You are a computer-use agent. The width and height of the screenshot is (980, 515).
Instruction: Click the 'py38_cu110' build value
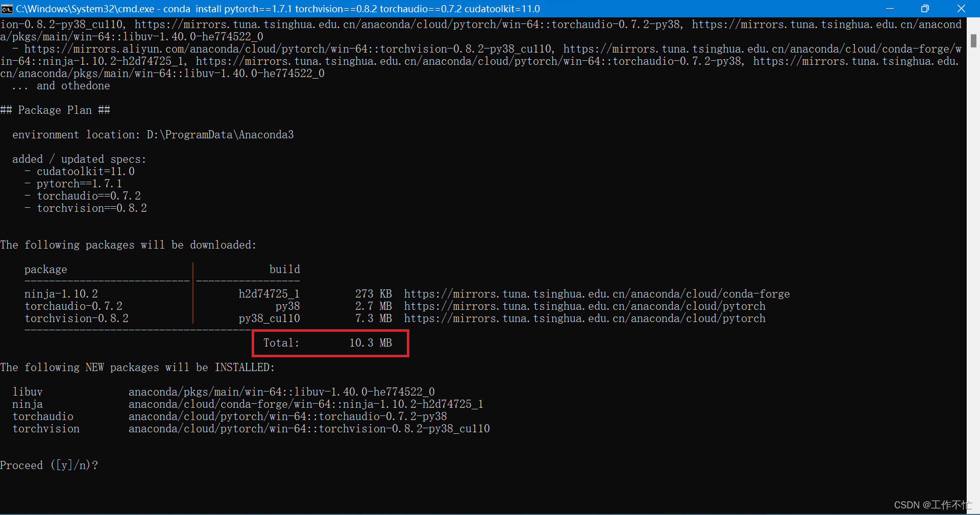[269, 318]
